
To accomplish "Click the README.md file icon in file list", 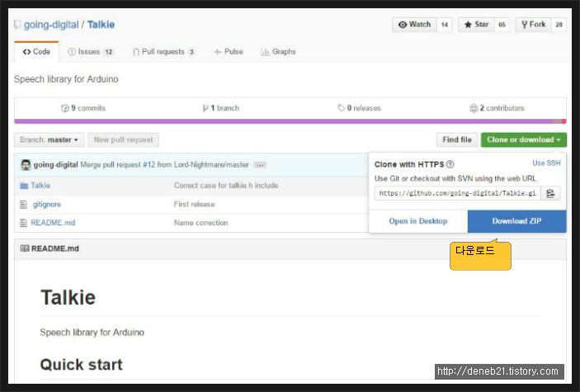I will click(x=23, y=223).
